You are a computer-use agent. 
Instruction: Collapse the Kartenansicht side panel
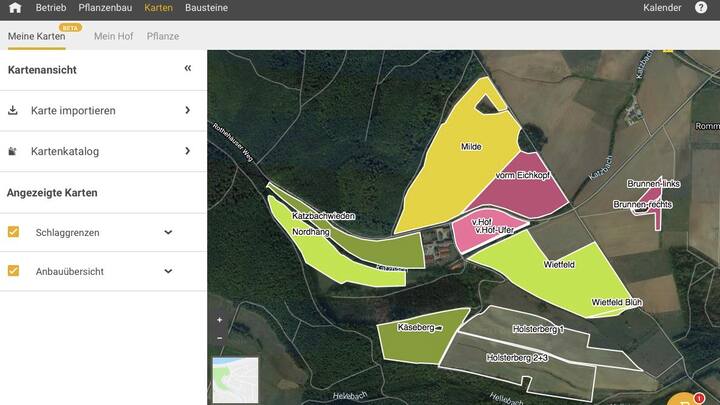point(188,68)
